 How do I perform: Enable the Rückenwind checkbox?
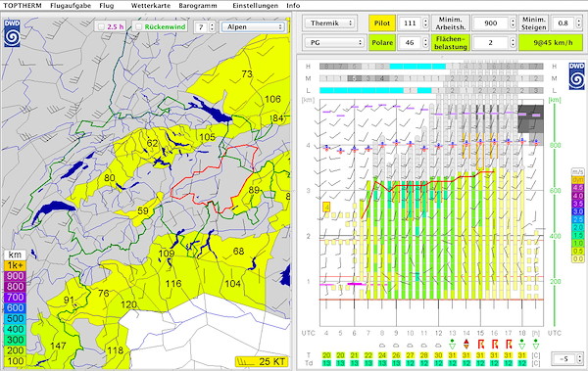(139, 27)
